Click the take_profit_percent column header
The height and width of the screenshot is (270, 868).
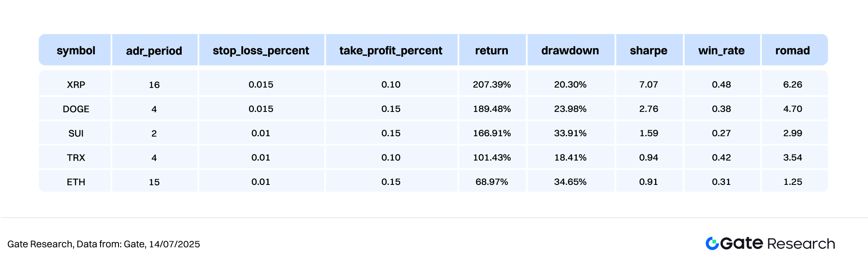[391, 50]
